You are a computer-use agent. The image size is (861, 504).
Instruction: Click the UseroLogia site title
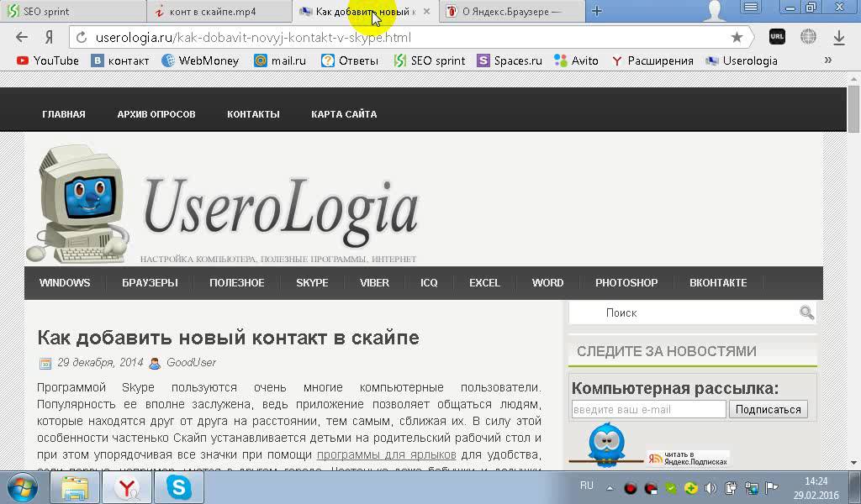tap(281, 213)
